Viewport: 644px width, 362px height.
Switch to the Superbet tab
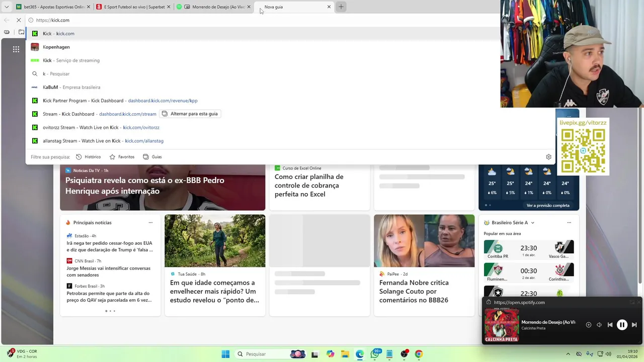[133, 7]
